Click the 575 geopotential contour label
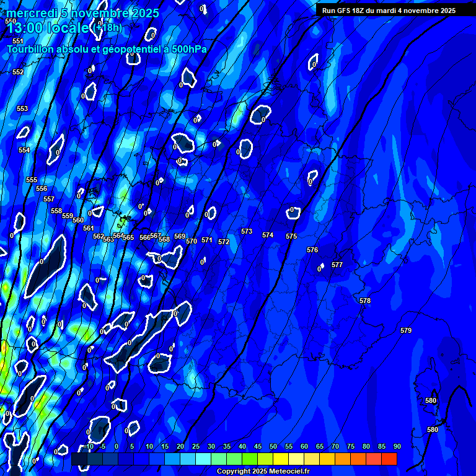Image resolution: width=476 pixels, height=476 pixels. pos(291,237)
